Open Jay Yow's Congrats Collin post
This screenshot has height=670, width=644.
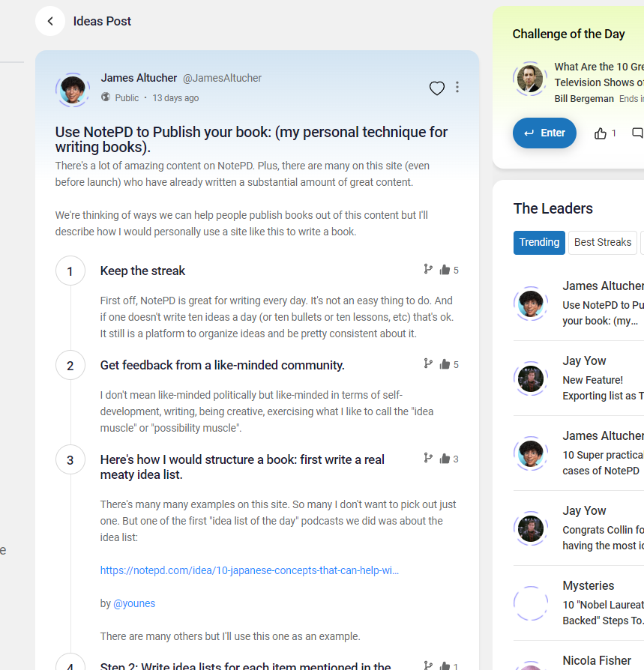(603, 537)
